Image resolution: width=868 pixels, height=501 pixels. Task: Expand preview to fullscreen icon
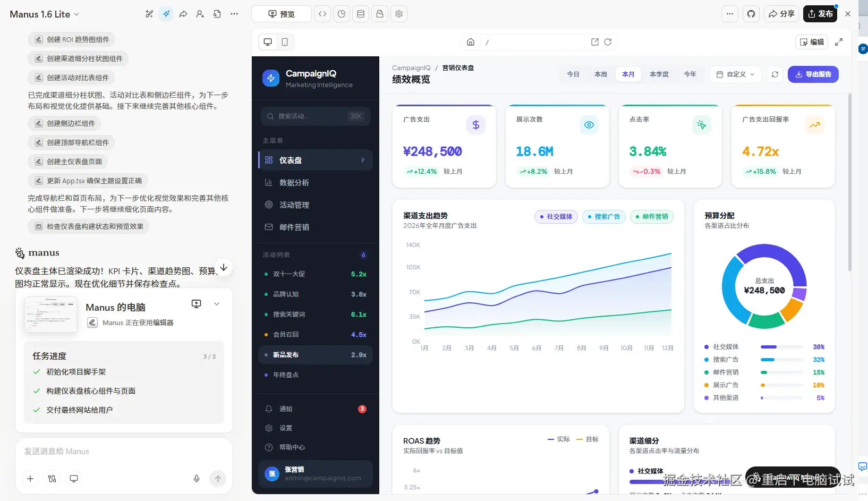pyautogui.click(x=839, y=42)
